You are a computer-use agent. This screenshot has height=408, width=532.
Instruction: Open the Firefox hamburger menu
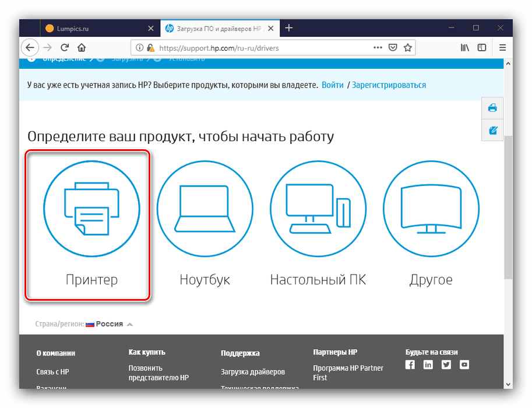point(502,47)
